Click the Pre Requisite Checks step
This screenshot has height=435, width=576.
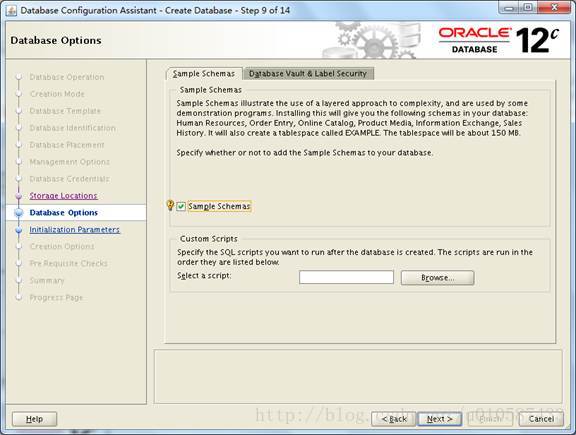(x=68, y=263)
